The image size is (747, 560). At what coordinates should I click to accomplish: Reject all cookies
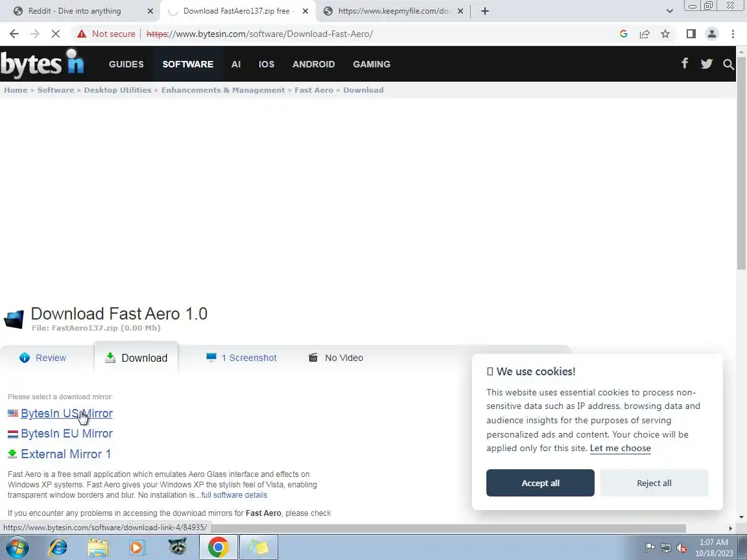coord(654,483)
